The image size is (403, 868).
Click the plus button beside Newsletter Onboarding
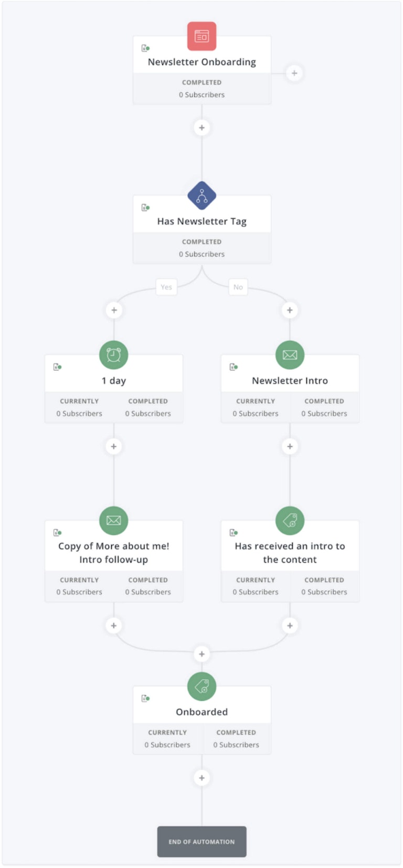(294, 73)
